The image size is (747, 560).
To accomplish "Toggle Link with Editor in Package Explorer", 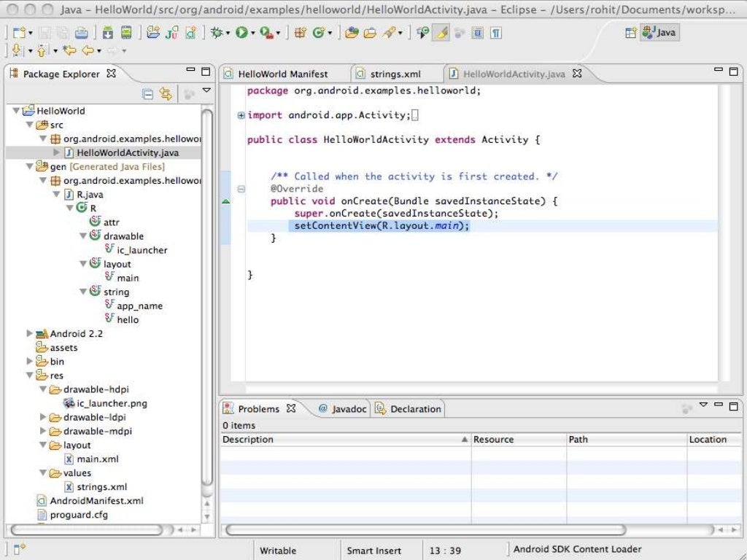I will [x=166, y=93].
